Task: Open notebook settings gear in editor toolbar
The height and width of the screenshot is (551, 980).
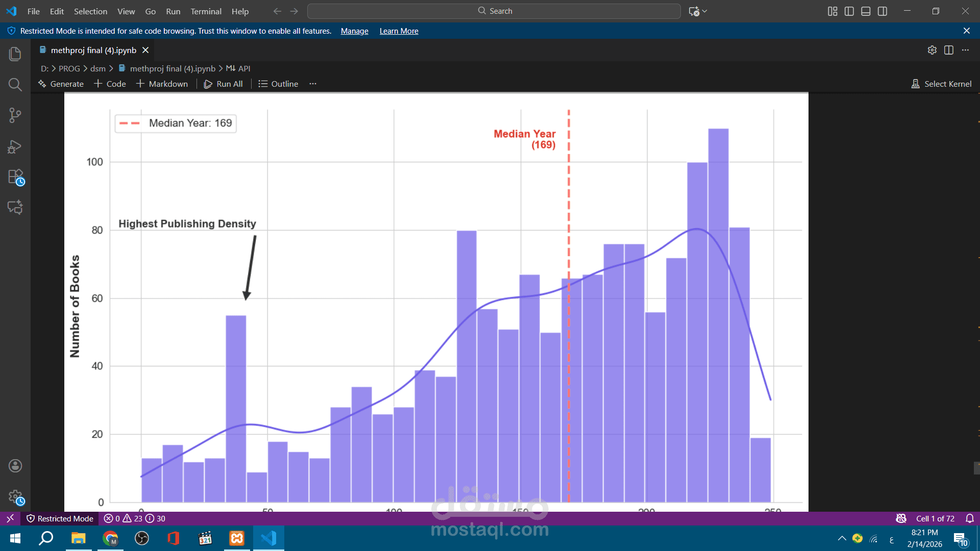Action: point(932,50)
